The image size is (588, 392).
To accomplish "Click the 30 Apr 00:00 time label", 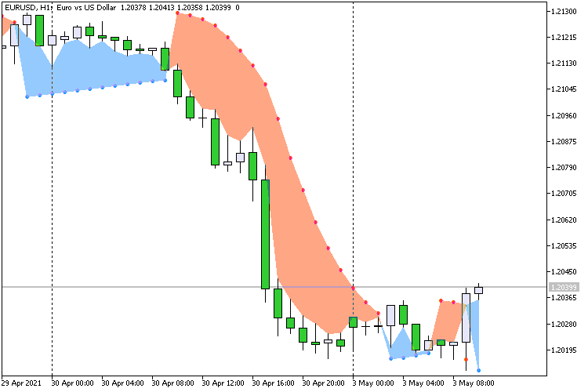I will coord(72,383).
